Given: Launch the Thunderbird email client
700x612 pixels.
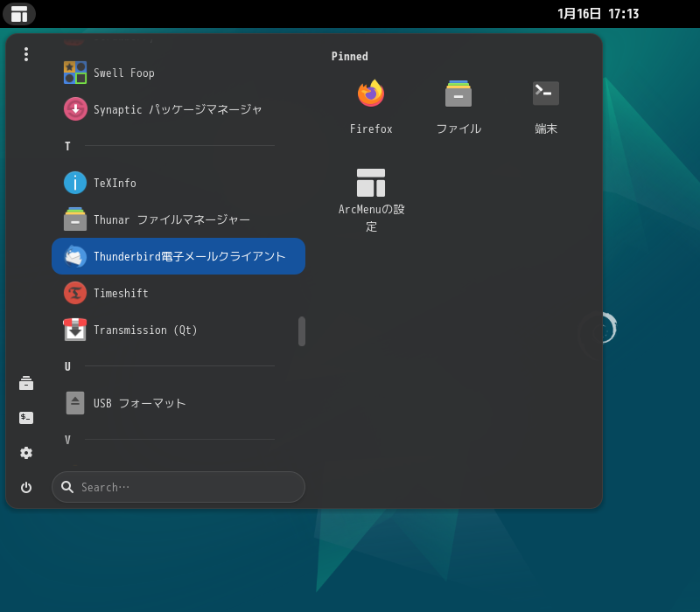Looking at the screenshot, I should pyautogui.click(x=178, y=256).
